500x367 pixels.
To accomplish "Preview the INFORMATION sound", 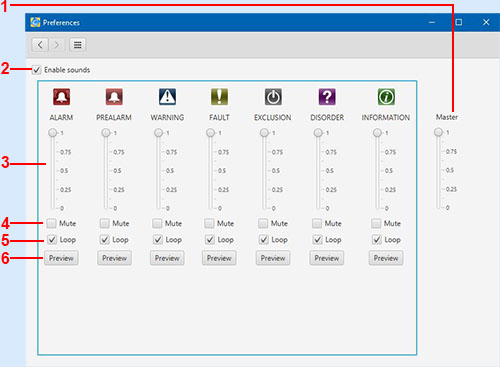I will coord(386,258).
